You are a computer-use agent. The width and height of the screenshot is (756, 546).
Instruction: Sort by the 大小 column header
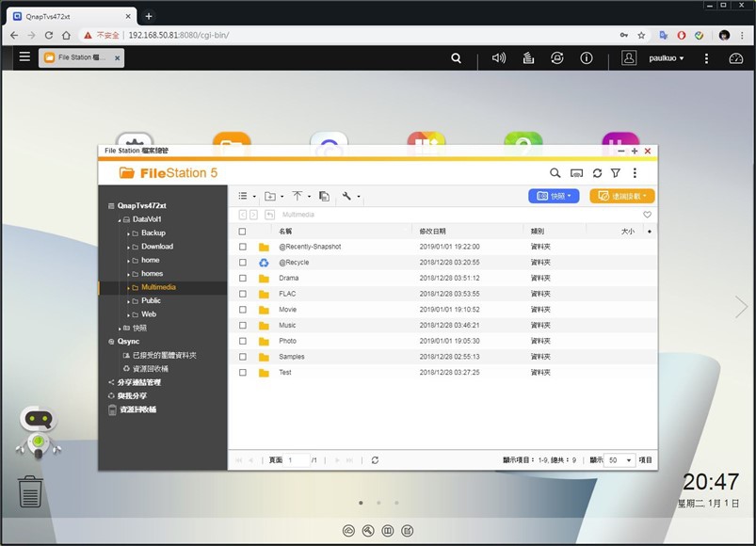[x=628, y=232]
